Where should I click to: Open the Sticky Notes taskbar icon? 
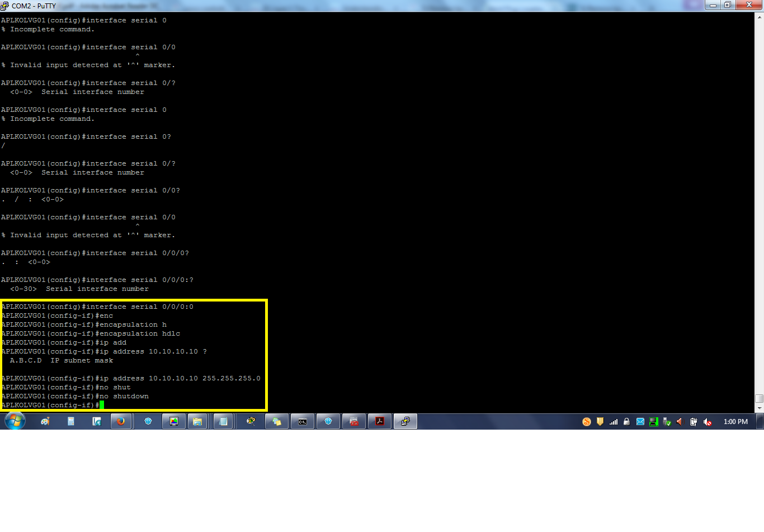277,421
